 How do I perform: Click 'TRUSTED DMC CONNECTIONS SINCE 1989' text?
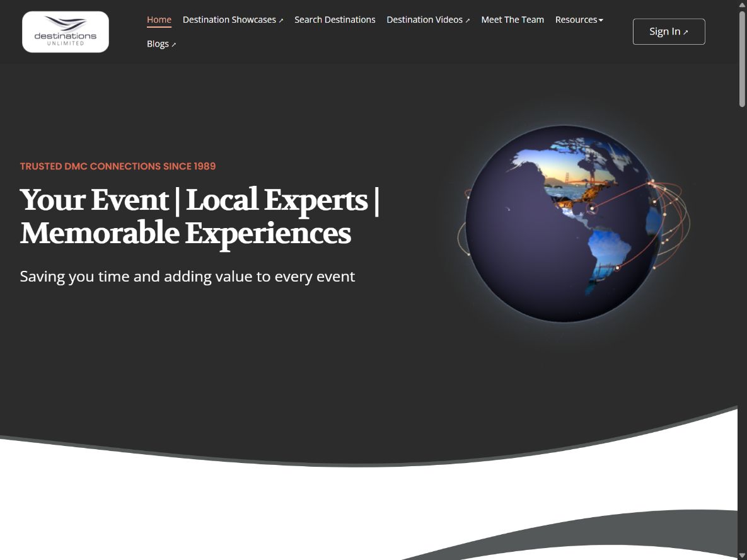[x=118, y=166]
